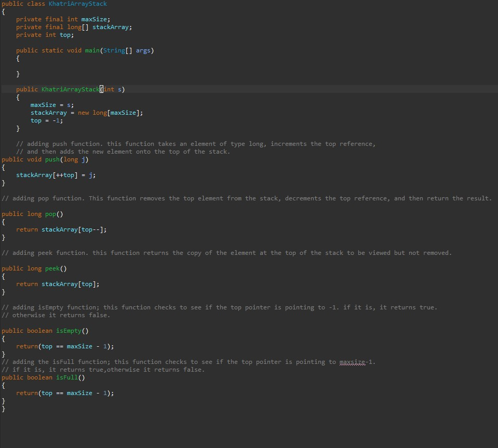Image resolution: width=498 pixels, height=448 pixels.
Task: Click the top = -1 assignment
Action: coord(46,120)
